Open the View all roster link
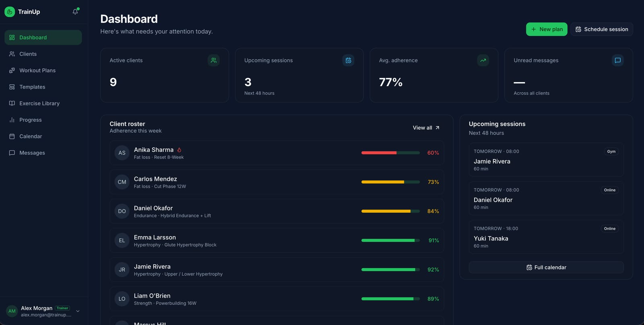 click(426, 128)
